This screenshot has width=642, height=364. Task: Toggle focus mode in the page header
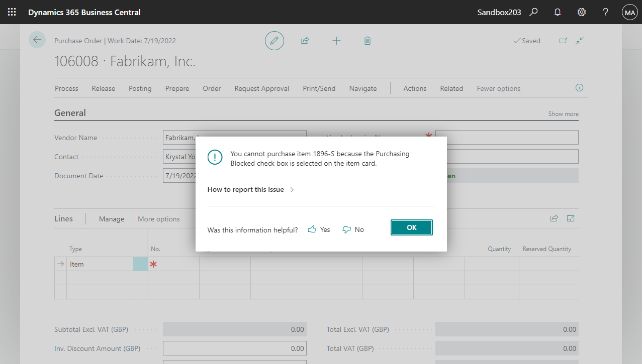(579, 40)
